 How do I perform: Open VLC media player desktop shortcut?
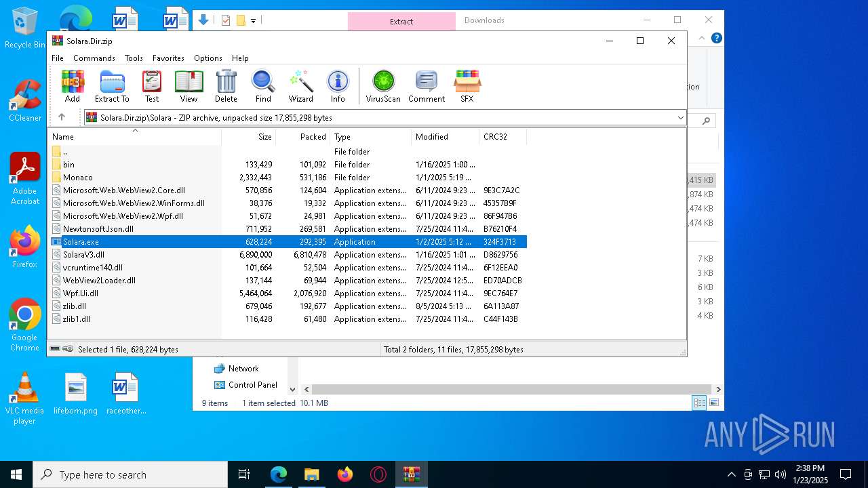pyautogui.click(x=25, y=399)
